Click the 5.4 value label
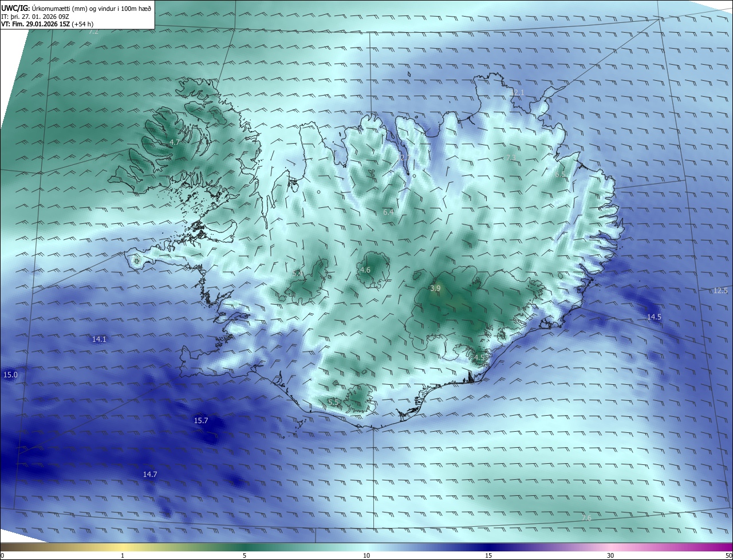The width and height of the screenshot is (733, 560). tap(297, 274)
